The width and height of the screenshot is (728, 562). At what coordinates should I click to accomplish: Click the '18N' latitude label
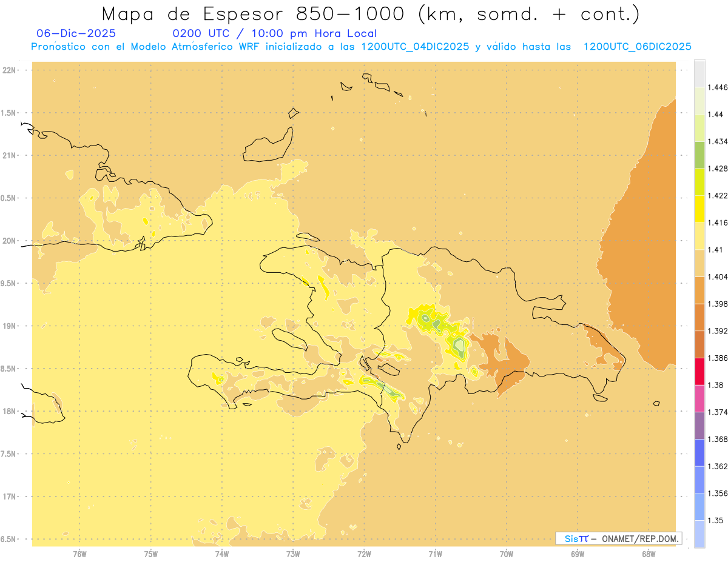click(9, 412)
